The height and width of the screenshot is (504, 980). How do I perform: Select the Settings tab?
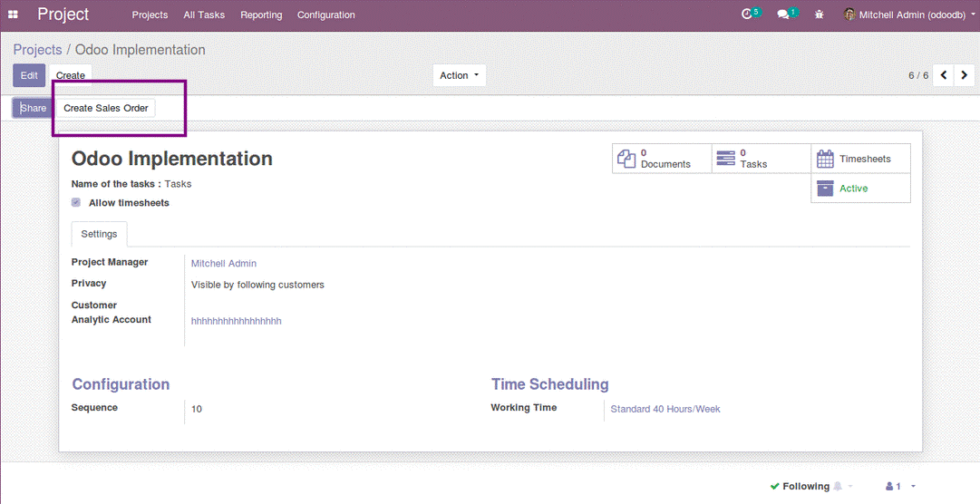pyautogui.click(x=99, y=234)
